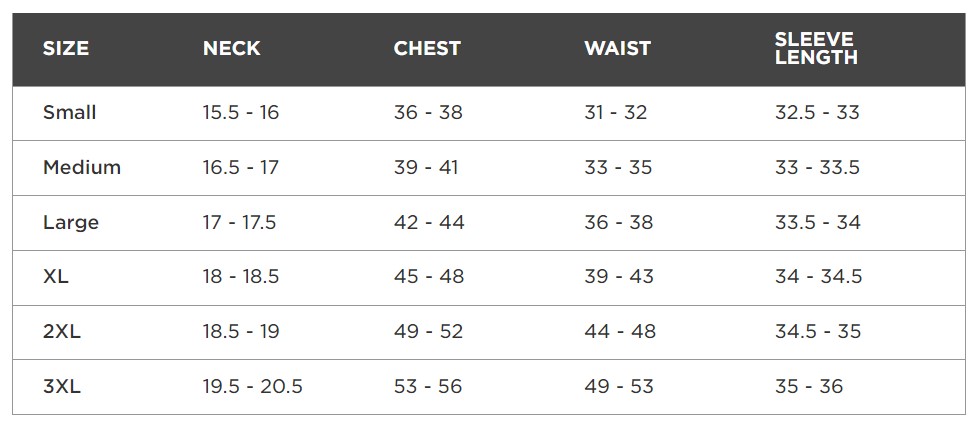Screen dimensions: 977x425
Task: Click chest value 39 - 41
Action: click(426, 168)
